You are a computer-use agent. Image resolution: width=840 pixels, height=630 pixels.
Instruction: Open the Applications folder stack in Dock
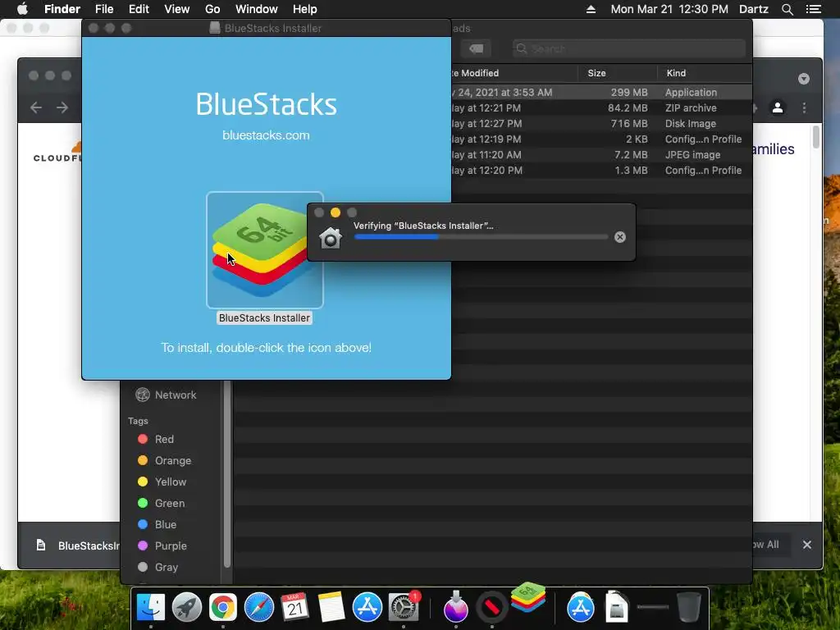coord(581,607)
